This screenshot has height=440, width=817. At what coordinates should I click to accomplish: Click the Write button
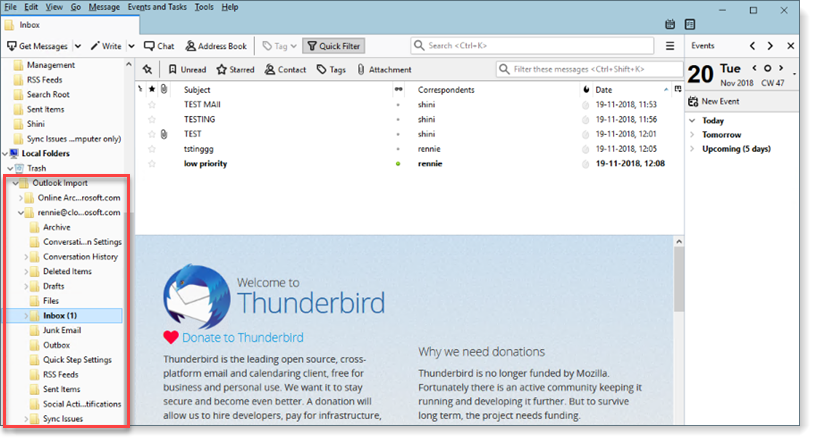click(106, 46)
